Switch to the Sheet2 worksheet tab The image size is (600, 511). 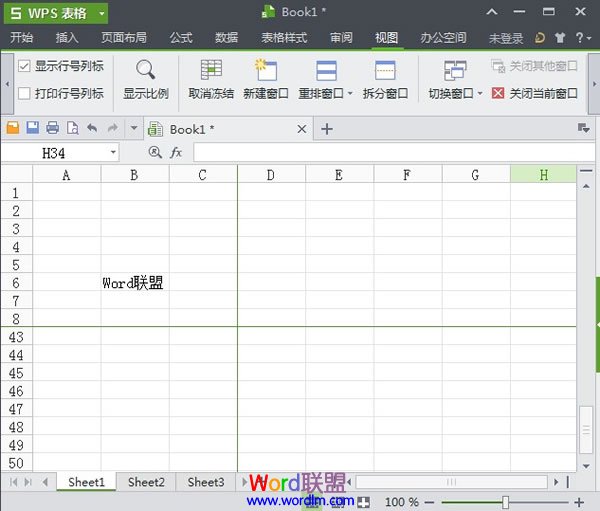(x=146, y=482)
